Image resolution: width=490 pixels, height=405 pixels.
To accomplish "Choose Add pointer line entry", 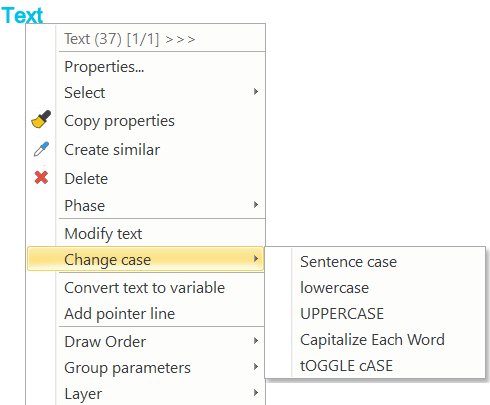I will click(x=120, y=314).
